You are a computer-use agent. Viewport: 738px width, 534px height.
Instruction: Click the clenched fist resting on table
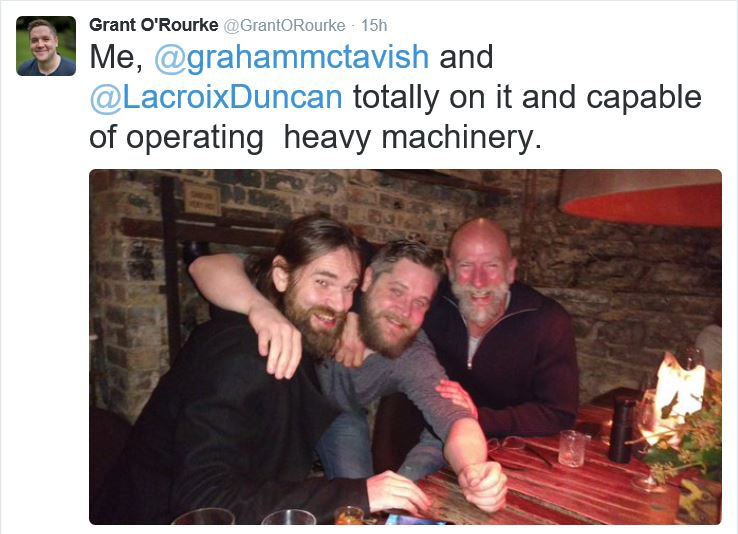tap(483, 485)
